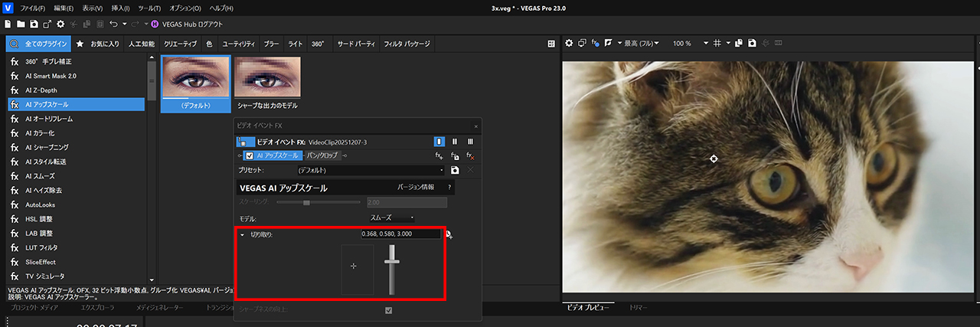Create a new project via toolbar icon
The width and height of the screenshot is (980, 327).
(8, 25)
